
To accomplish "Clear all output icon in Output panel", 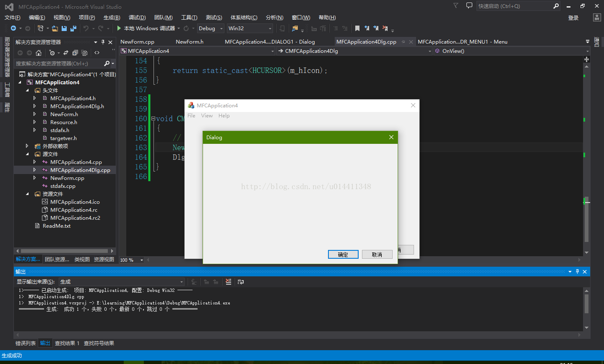I will [x=228, y=282].
